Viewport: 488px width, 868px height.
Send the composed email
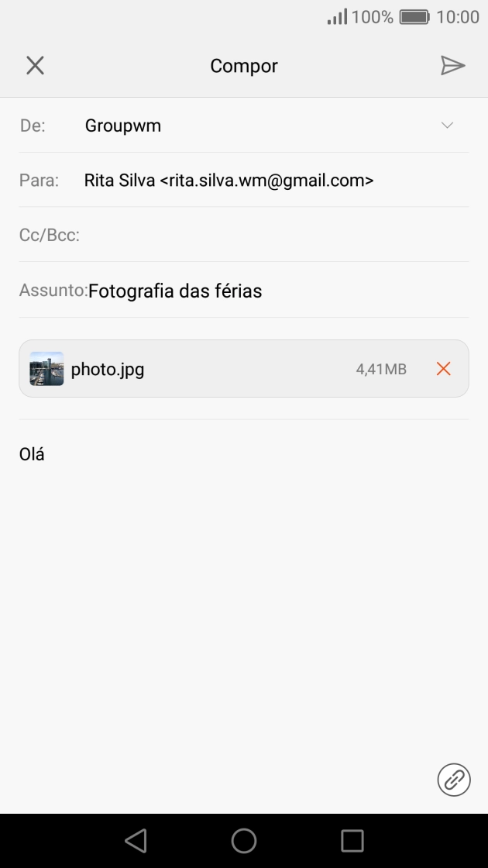pos(453,65)
